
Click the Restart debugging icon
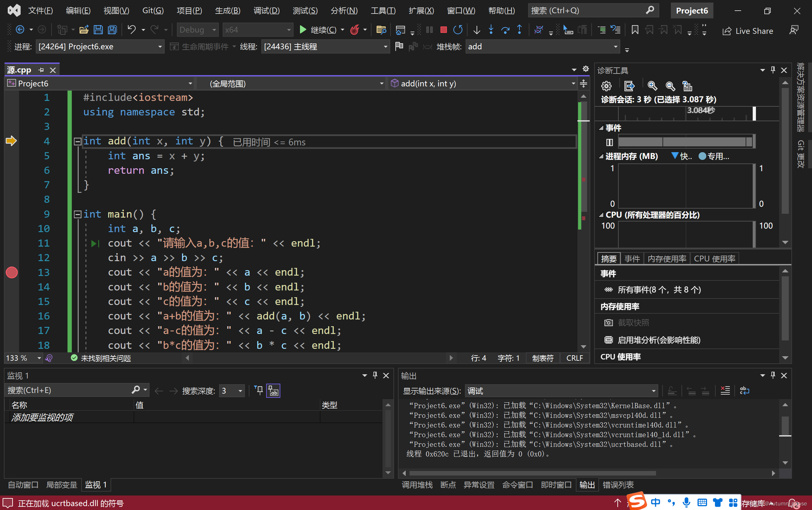pos(458,30)
